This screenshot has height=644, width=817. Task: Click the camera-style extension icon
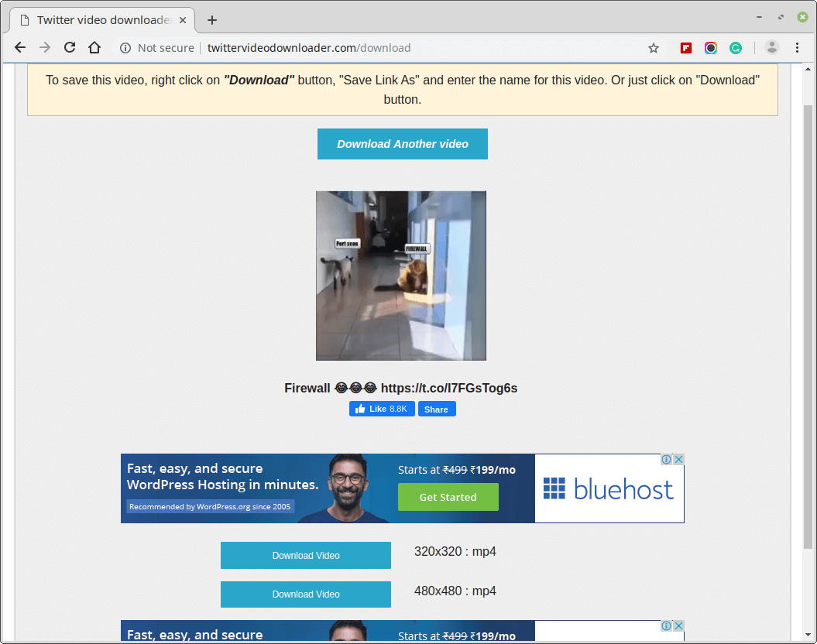point(711,47)
